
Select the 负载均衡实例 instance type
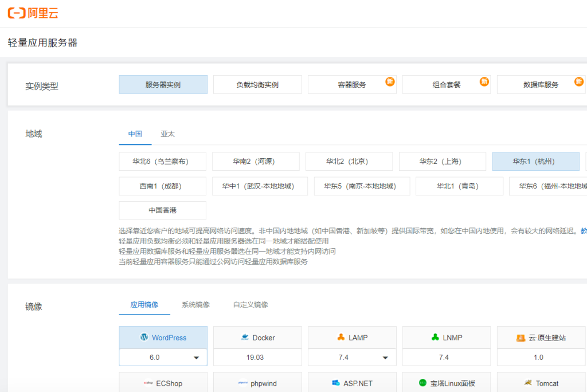click(x=257, y=84)
